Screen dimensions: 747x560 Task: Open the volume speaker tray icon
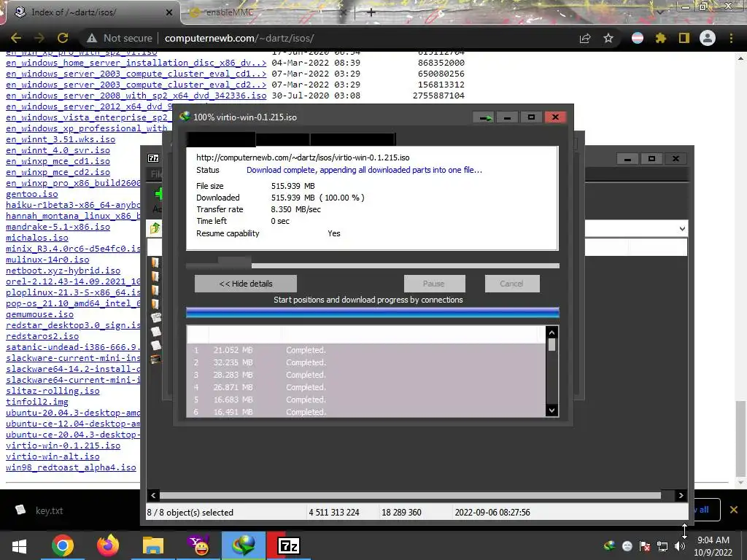point(680,546)
